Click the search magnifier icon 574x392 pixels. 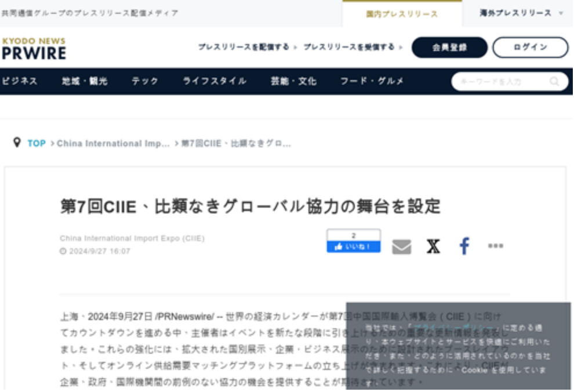pyautogui.click(x=555, y=82)
